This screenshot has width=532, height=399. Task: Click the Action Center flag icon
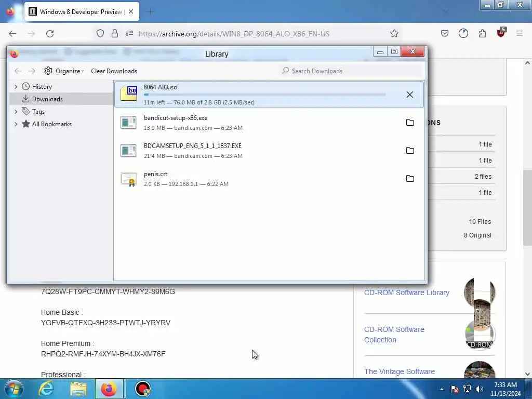(454, 389)
